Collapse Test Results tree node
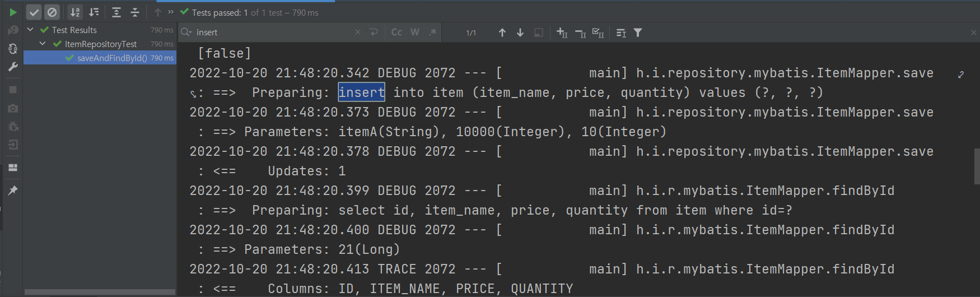The image size is (980, 297). tap(30, 30)
